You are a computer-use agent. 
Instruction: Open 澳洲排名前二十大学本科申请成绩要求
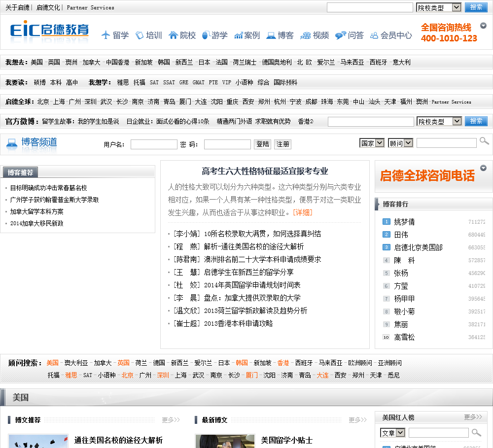[x=263, y=259]
